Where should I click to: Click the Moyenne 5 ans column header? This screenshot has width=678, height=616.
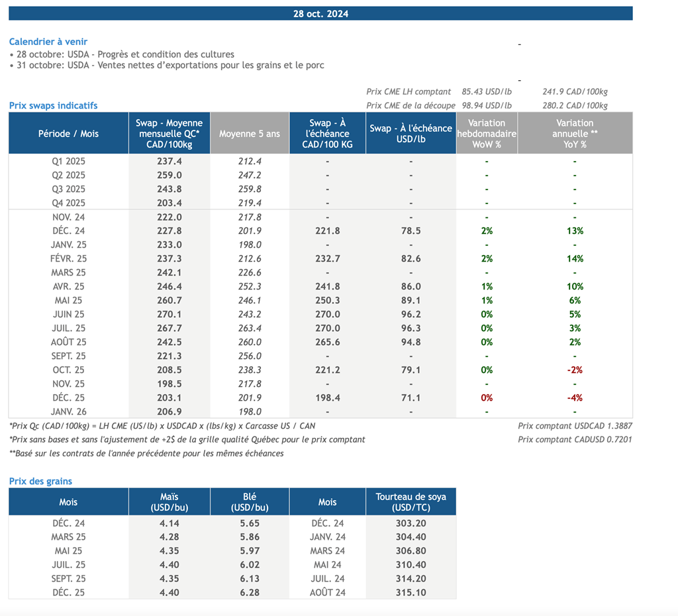coord(250,133)
